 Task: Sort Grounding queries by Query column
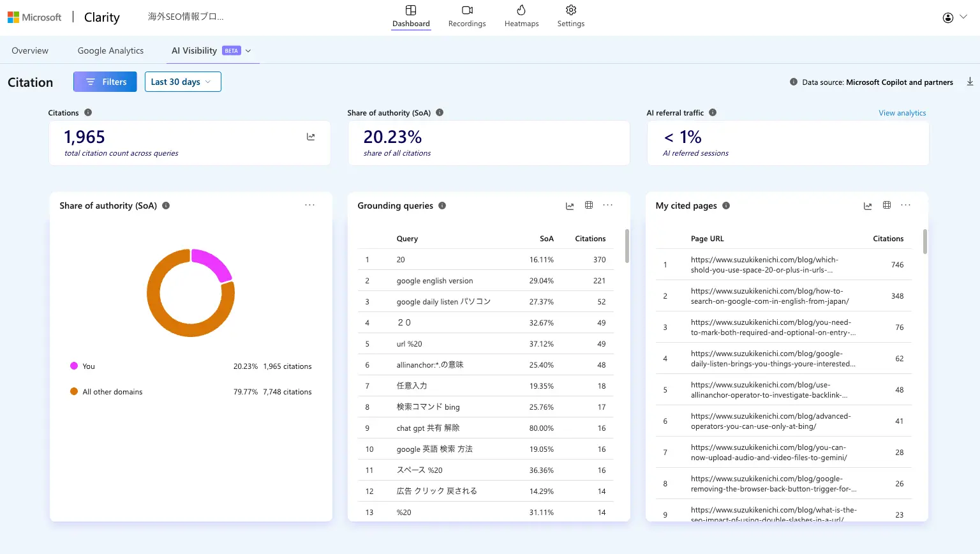tap(407, 239)
